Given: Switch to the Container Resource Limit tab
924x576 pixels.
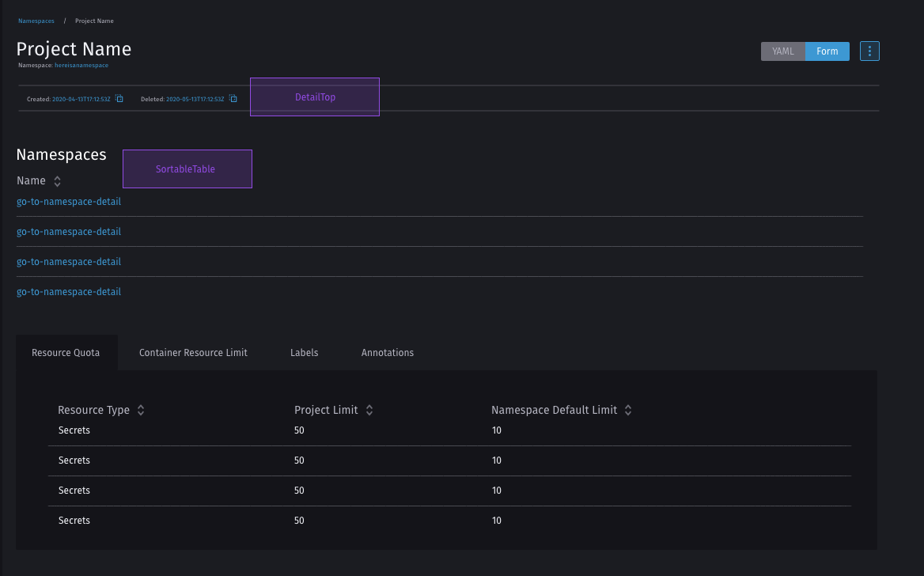Looking at the screenshot, I should [x=193, y=352].
